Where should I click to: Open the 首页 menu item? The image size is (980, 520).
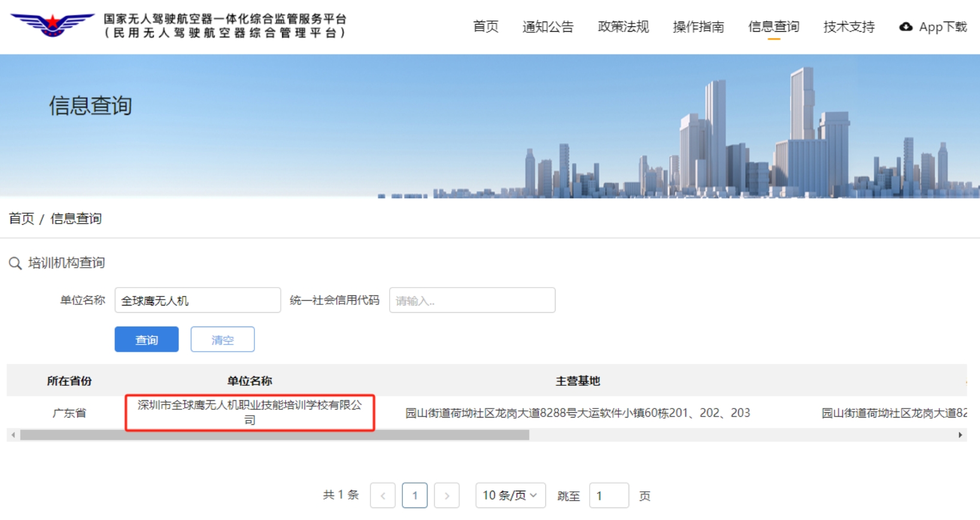[x=486, y=27]
